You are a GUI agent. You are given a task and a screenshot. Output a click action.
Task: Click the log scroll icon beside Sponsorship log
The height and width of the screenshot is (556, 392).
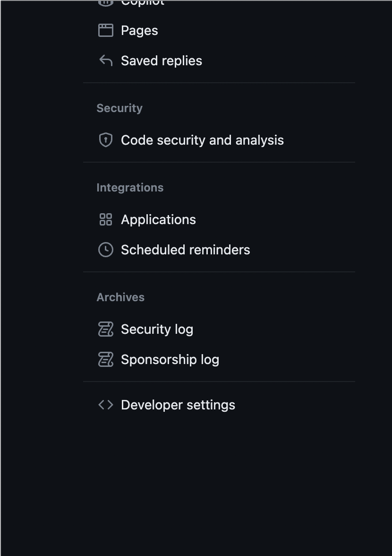105,359
